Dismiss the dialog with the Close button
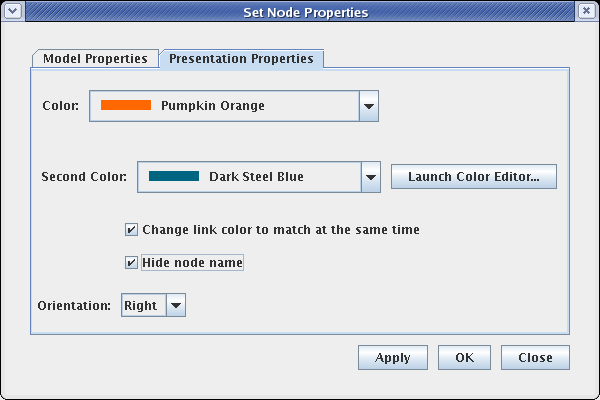 click(x=535, y=357)
